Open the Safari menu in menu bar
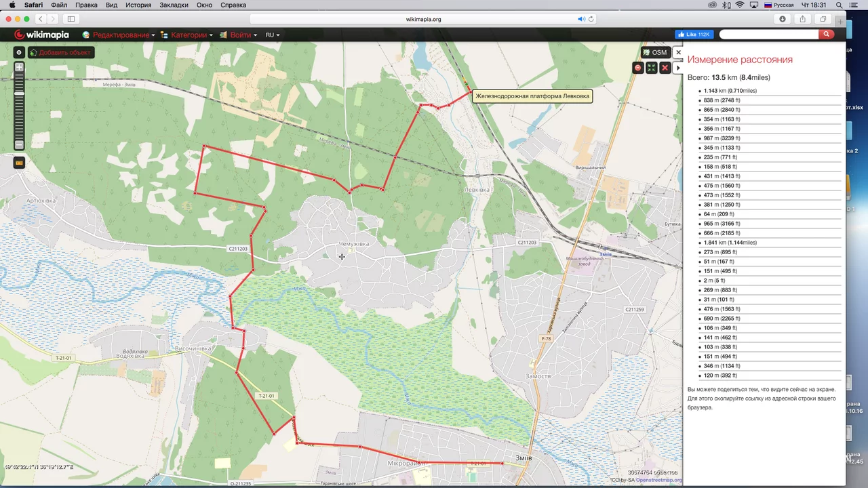868x488 pixels. click(33, 5)
